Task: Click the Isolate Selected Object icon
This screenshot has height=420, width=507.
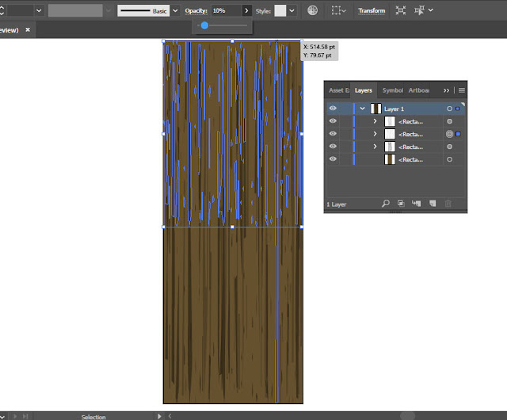Action: [400, 10]
